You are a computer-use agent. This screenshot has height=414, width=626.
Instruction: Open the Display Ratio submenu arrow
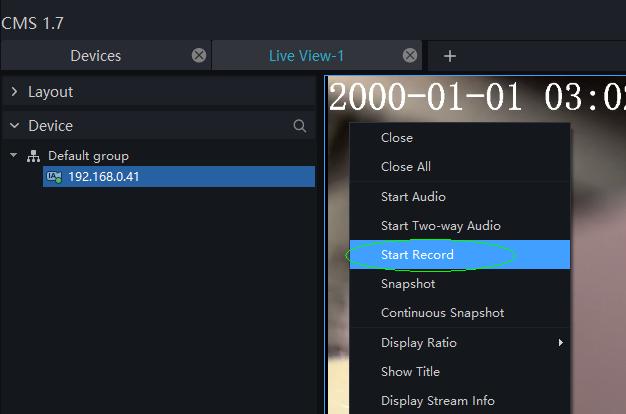561,343
